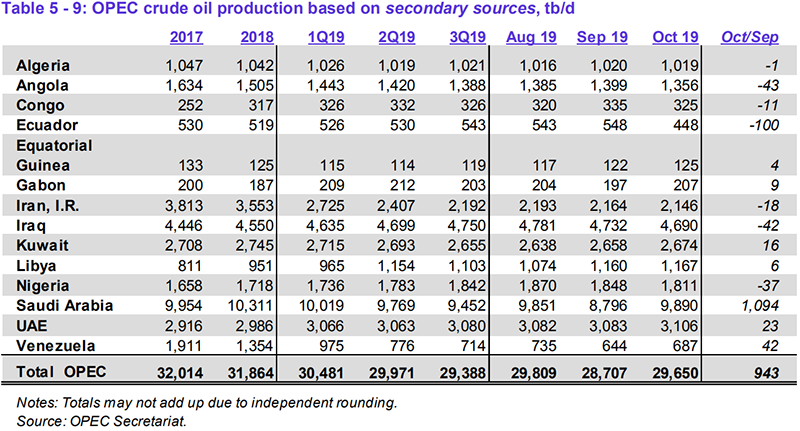Click the Angola row label
This screenshot has height=431, width=800.
click(x=42, y=86)
